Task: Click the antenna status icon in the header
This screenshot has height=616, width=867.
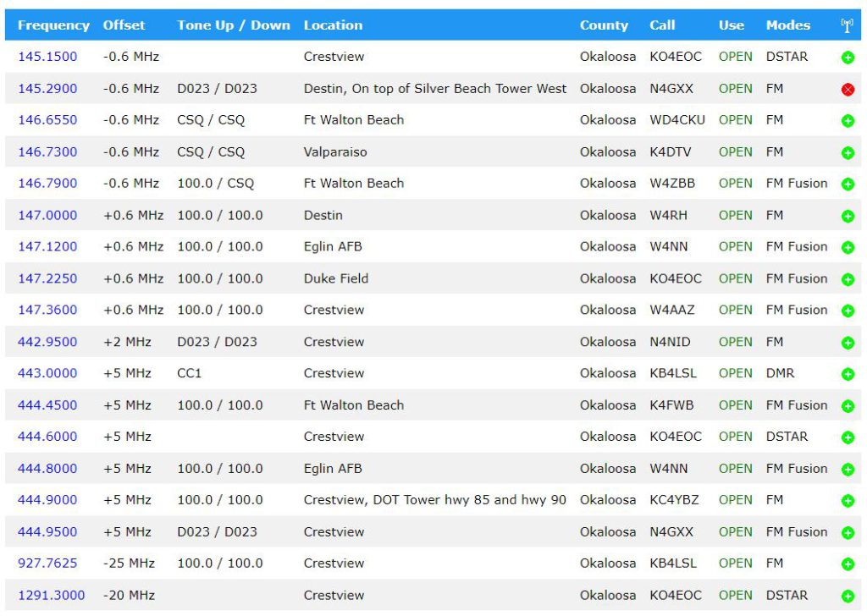Action: pos(847,25)
